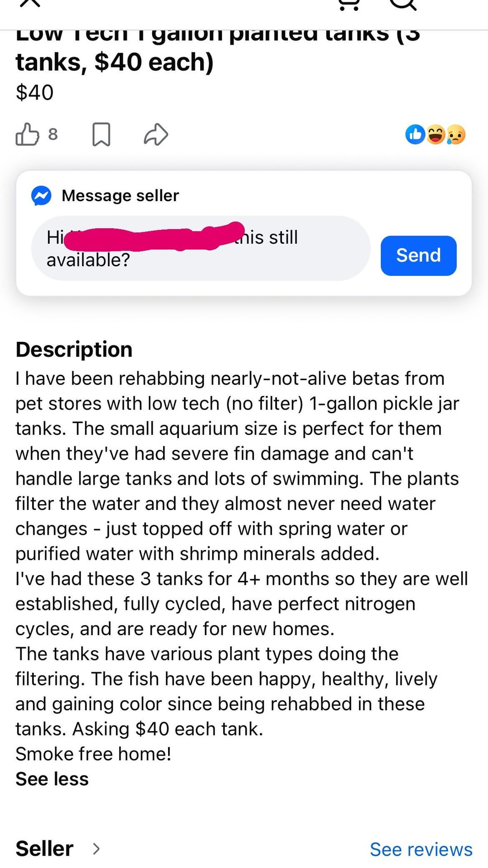The image size is (488, 868).
Task: Open the See reviews link
Action: (x=421, y=849)
